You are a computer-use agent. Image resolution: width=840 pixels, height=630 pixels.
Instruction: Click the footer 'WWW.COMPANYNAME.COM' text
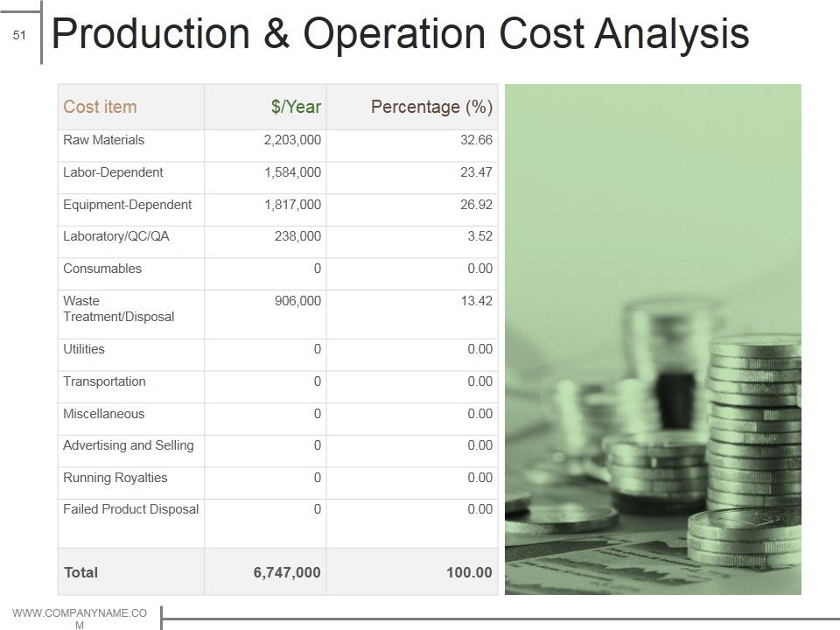tap(80, 619)
